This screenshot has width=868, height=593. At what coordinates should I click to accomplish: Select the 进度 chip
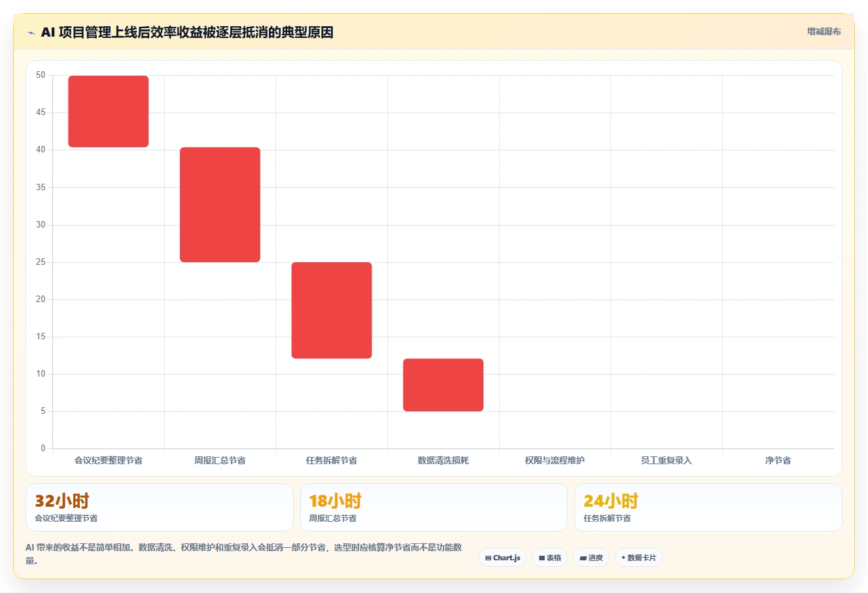click(x=591, y=558)
